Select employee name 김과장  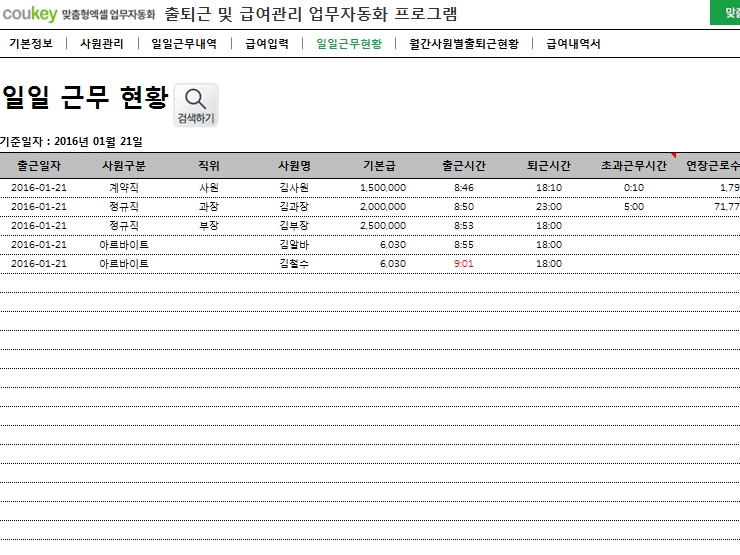[x=294, y=207]
